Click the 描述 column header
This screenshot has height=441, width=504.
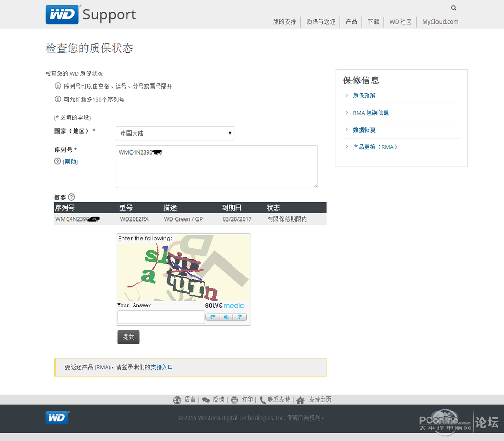[170, 208]
